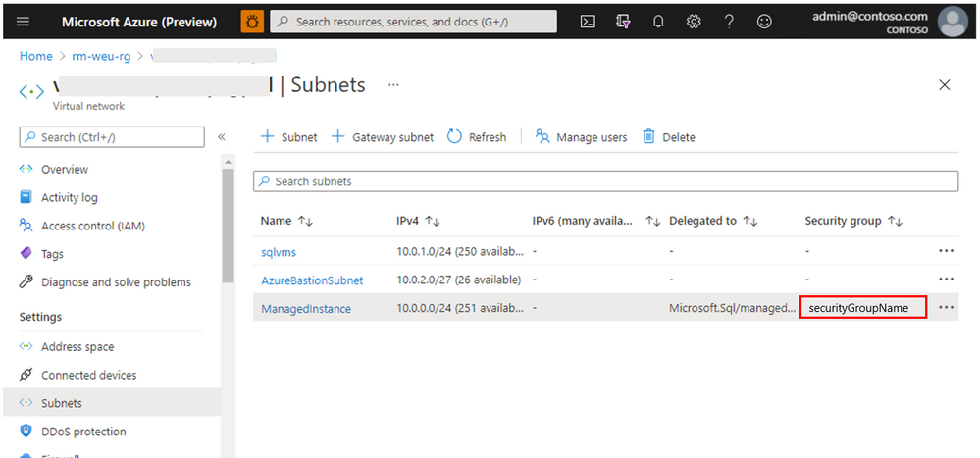Collapse the left navigation menu
The height and width of the screenshot is (458, 980).
[x=222, y=137]
